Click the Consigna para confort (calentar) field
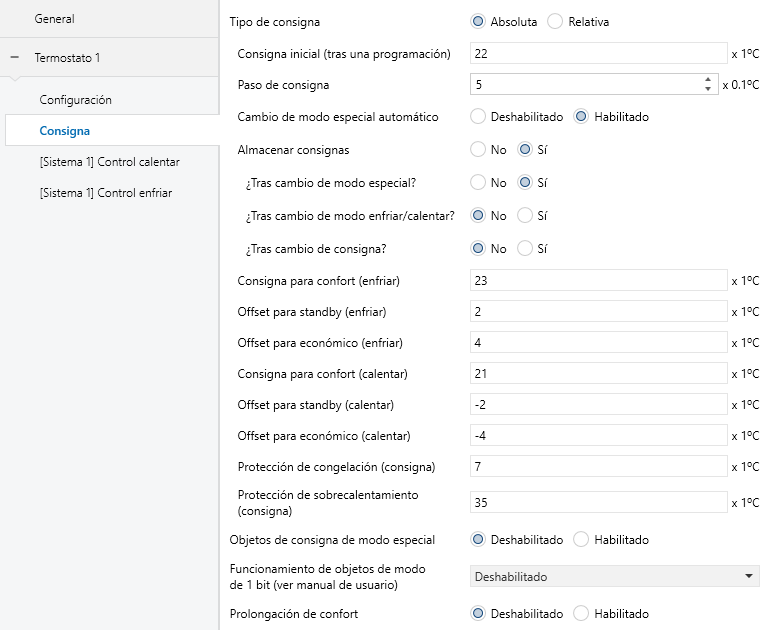775x630 pixels. 599,374
